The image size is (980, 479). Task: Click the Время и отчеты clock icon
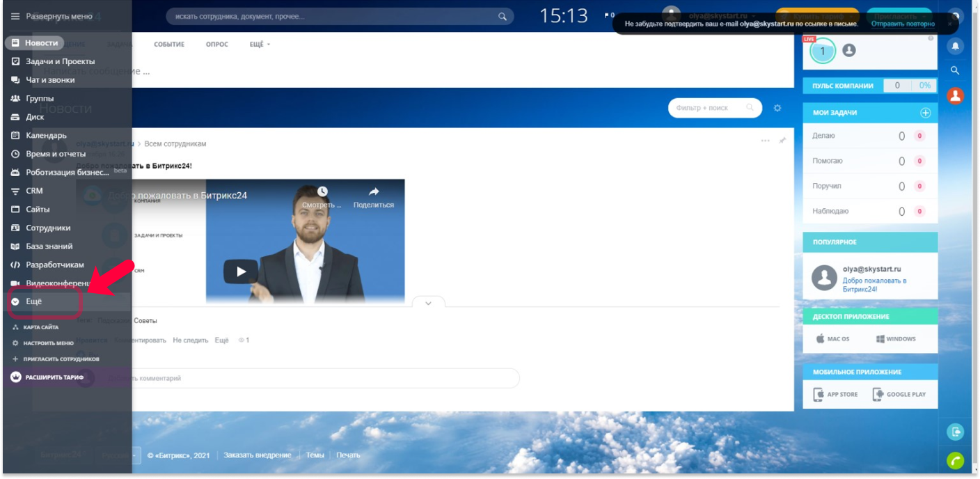15,154
